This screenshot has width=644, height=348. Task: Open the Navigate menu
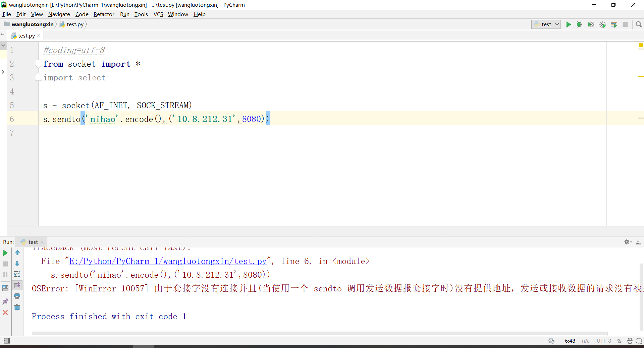[59, 14]
